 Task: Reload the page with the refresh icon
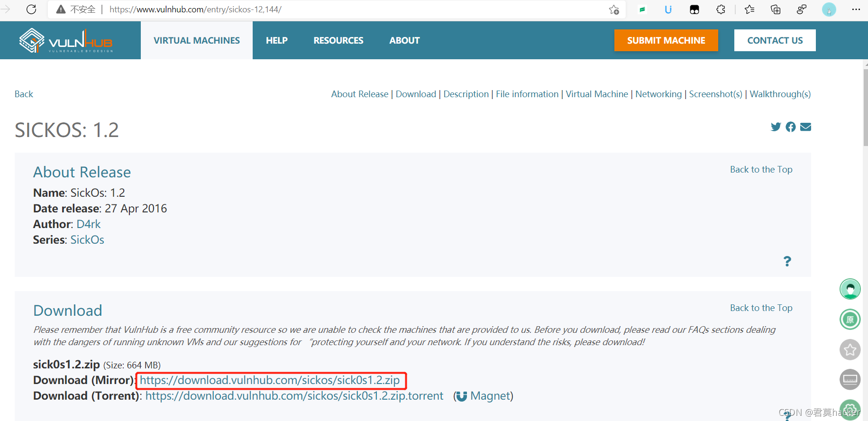[x=31, y=9]
